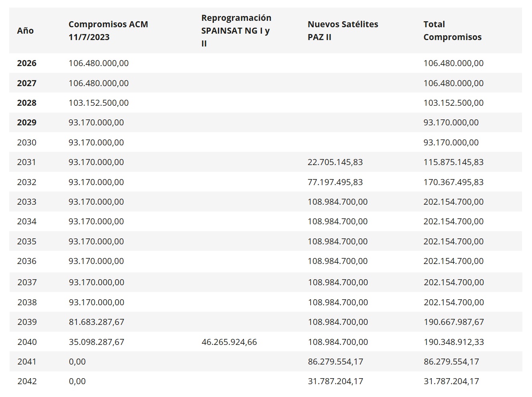Click PAZ II value 77.197.495,83
This screenshot has width=532, height=397.
[x=335, y=182]
